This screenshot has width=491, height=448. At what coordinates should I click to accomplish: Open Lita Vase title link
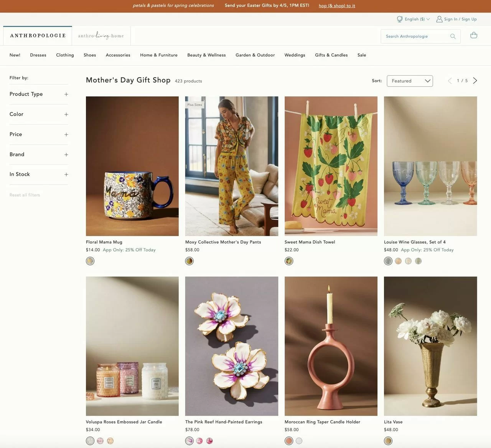coord(393,422)
